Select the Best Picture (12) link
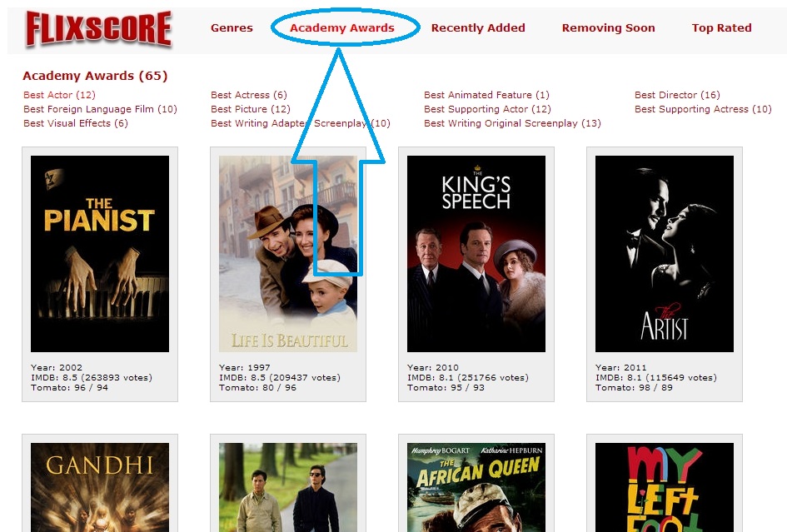 click(x=251, y=109)
